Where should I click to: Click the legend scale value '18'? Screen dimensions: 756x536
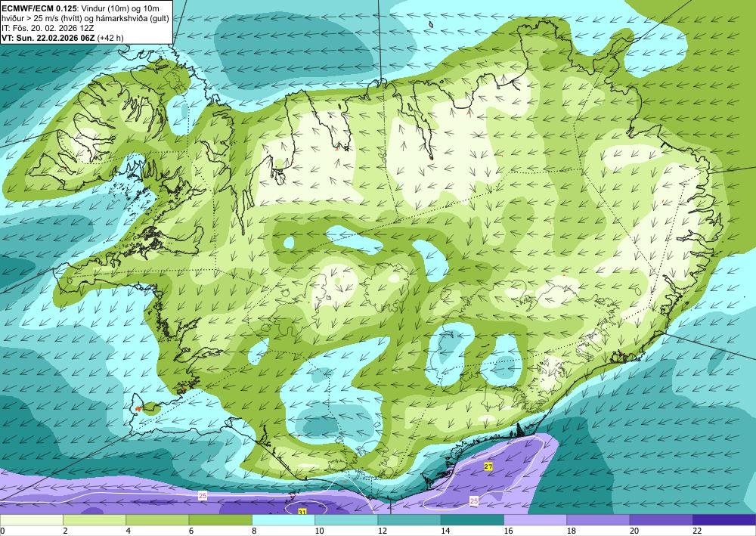point(571,531)
